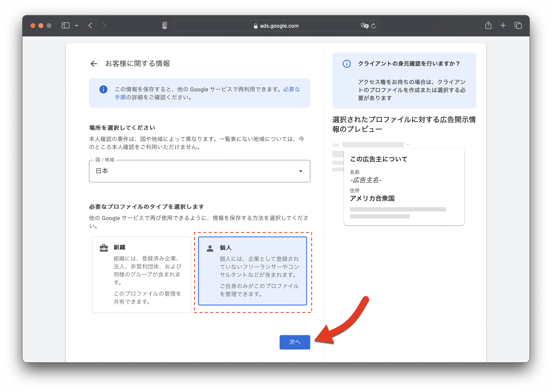Click the person icon in 個人 card
552x392 pixels.
210,248
